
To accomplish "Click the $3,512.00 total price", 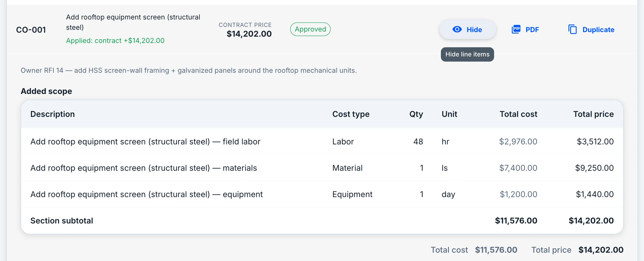I will coord(595,142).
